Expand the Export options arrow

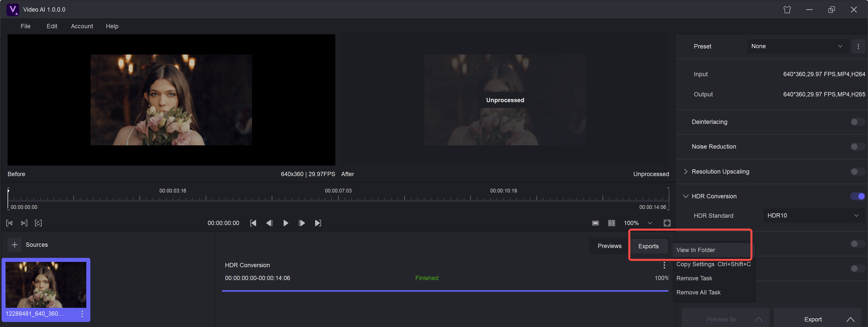click(x=850, y=319)
